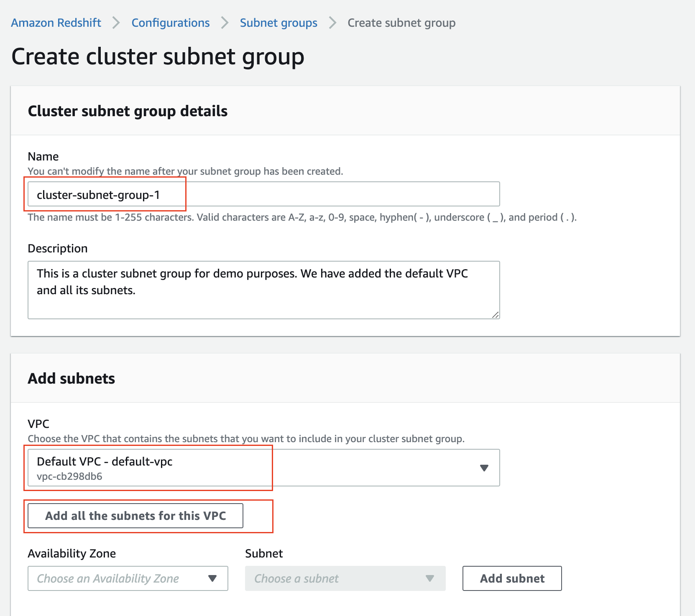Click the Description textarea resize handle
The height and width of the screenshot is (616, 695).
496,314
